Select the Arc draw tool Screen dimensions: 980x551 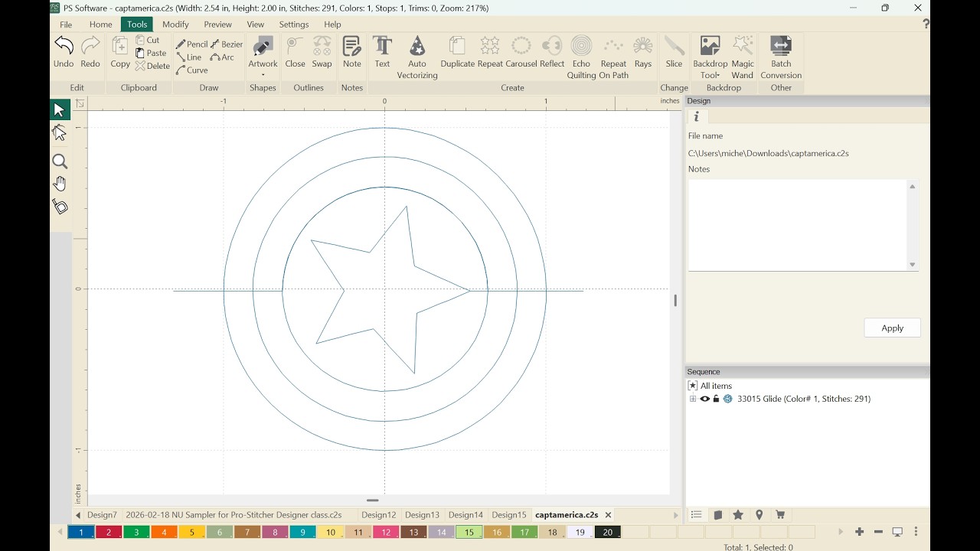[x=222, y=57]
